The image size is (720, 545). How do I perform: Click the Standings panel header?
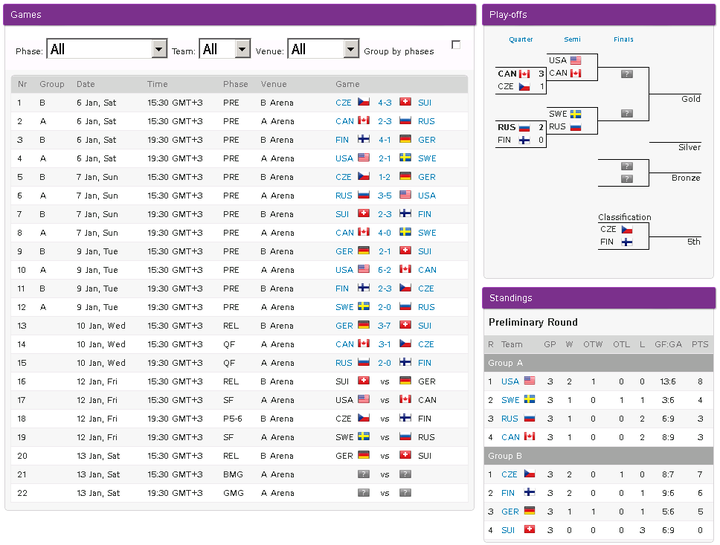[599, 298]
